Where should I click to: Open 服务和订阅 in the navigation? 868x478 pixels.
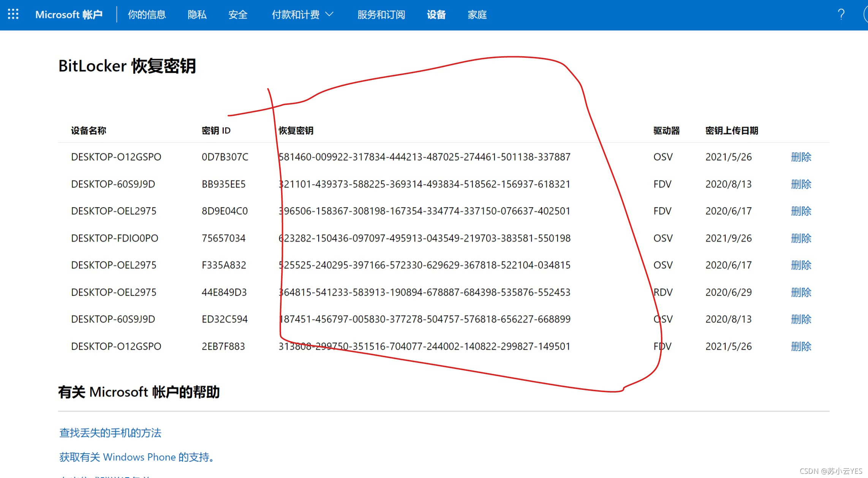point(381,15)
